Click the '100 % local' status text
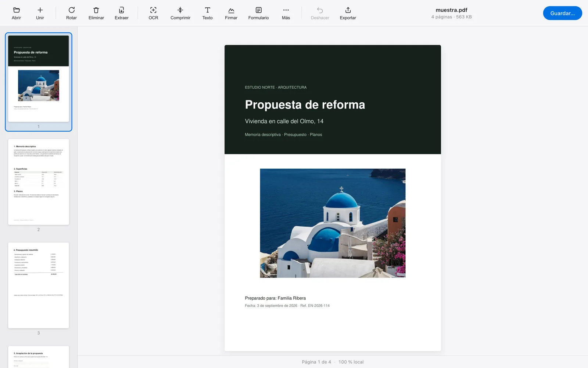588x368 pixels. click(x=351, y=362)
